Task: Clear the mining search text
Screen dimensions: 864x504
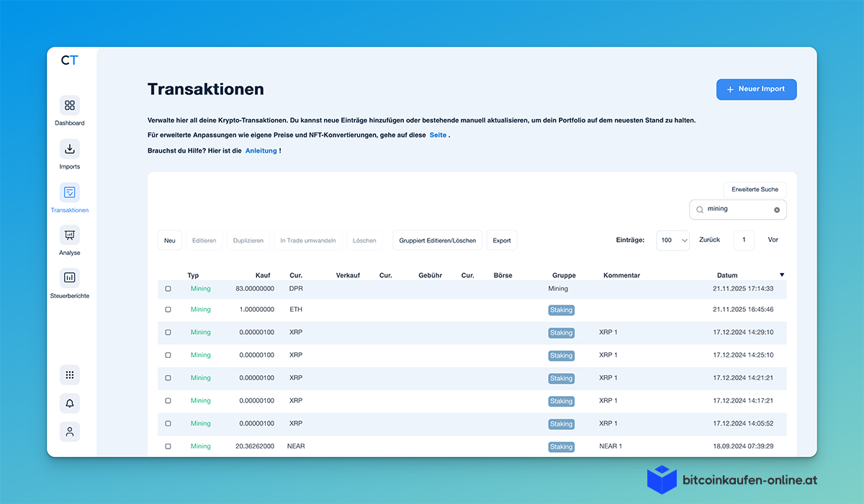Action: coord(777,210)
